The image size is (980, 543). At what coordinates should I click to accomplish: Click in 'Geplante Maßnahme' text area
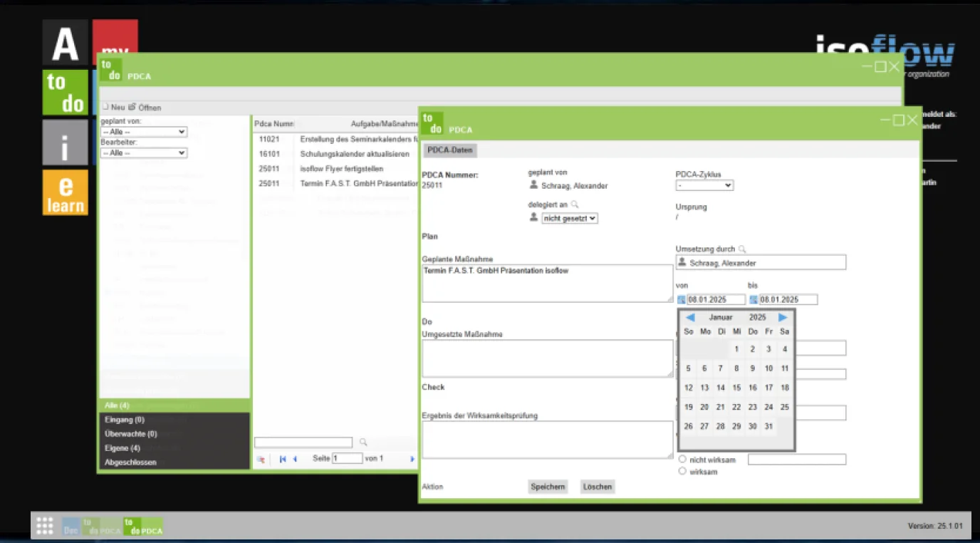[548, 284]
